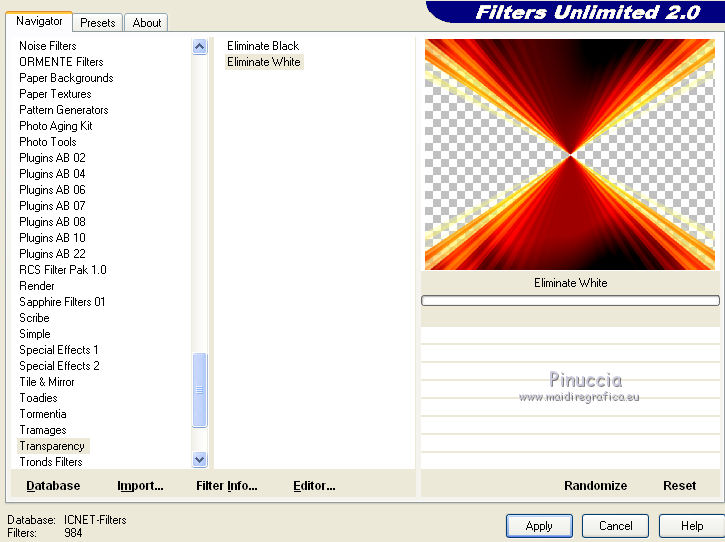The image size is (725, 542).
Task: Select Plugins AB 06 category
Action: point(52,190)
